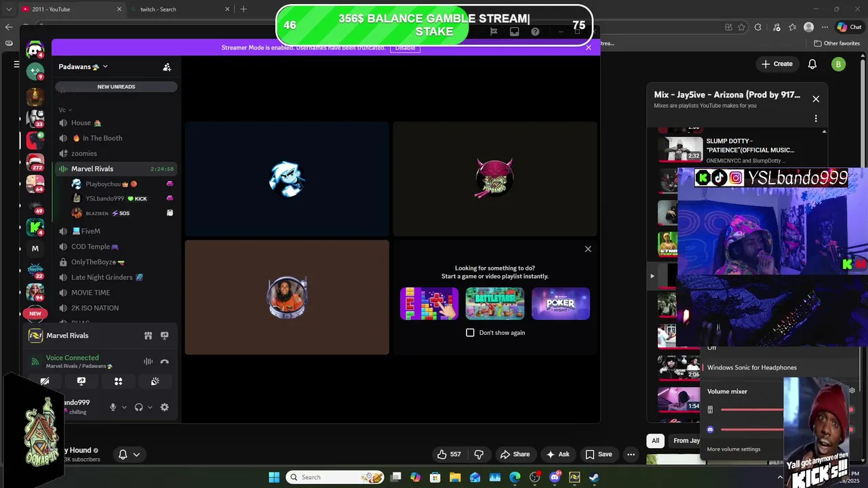This screenshot has width=868, height=488.
Task: Turn on camera in Discord voice panel
Action: tap(45, 382)
